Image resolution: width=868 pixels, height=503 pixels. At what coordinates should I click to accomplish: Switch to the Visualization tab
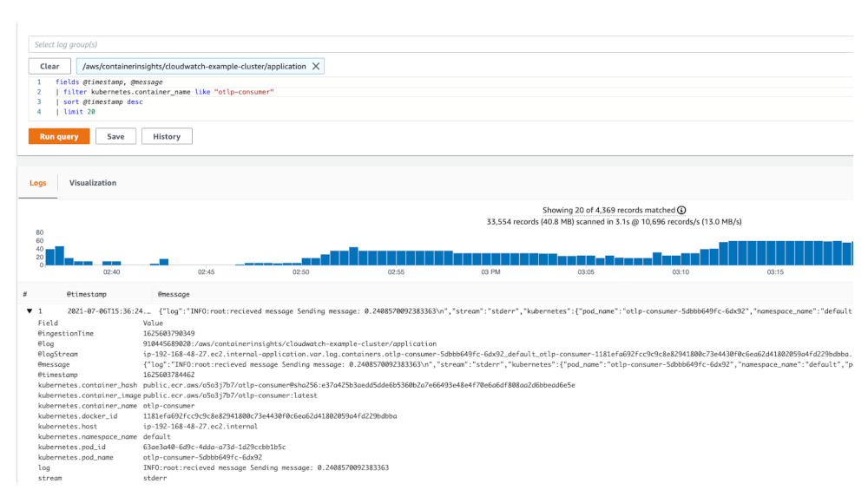click(93, 183)
